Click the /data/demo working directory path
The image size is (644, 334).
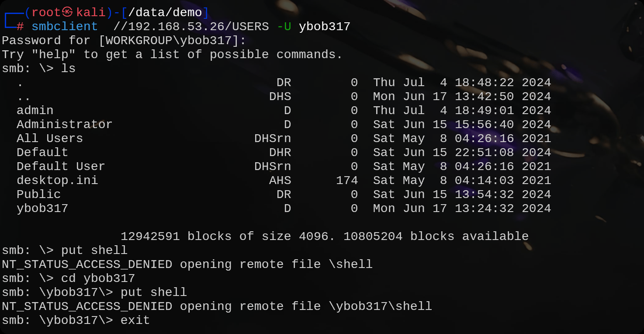[x=165, y=12]
